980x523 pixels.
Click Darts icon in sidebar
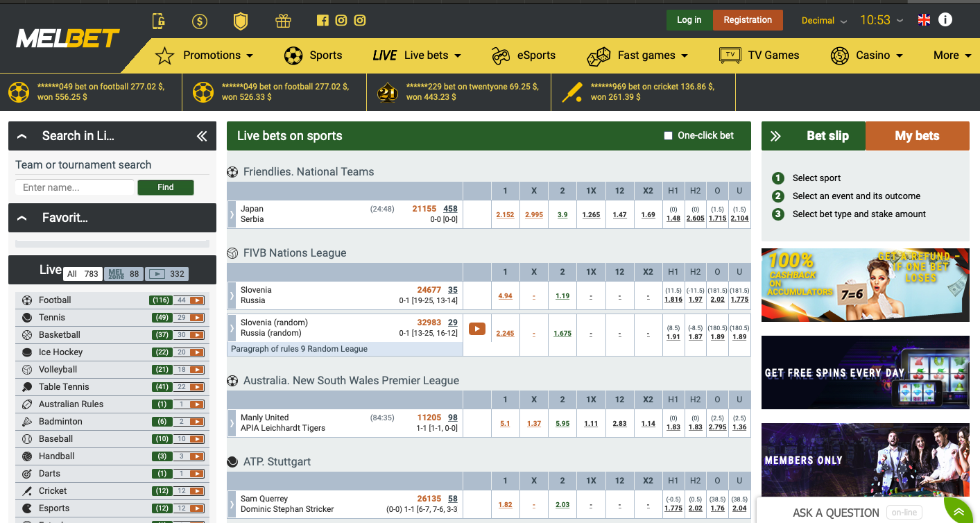click(27, 474)
